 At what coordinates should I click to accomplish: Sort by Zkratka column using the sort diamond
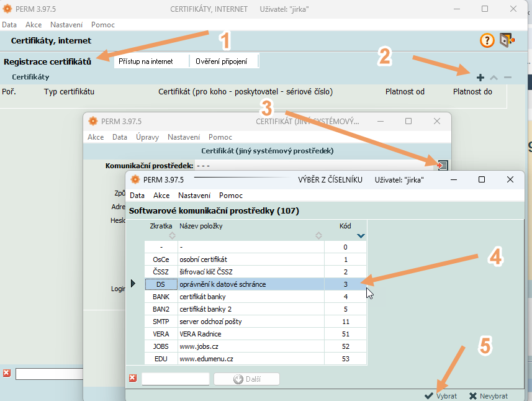(x=172, y=235)
